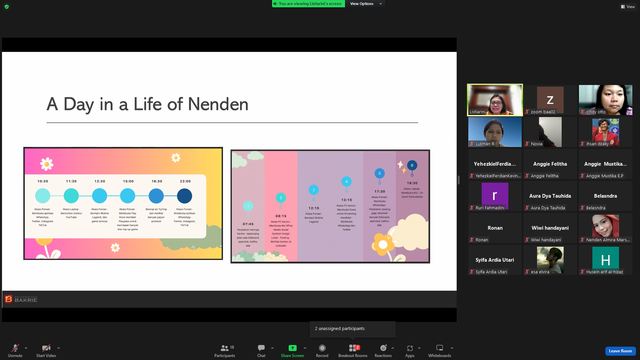Open Breakout Rooms
Screen dimensions: 640x360
pos(353,350)
